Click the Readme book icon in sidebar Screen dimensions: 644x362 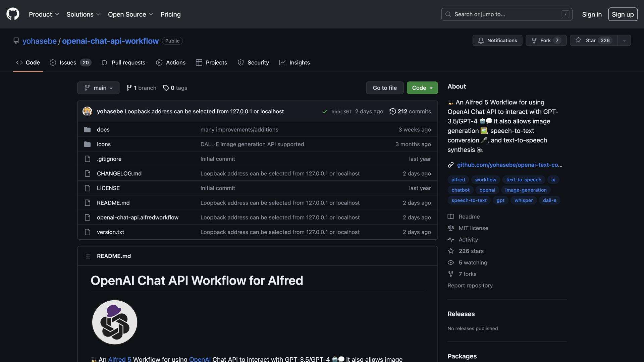[451, 216]
